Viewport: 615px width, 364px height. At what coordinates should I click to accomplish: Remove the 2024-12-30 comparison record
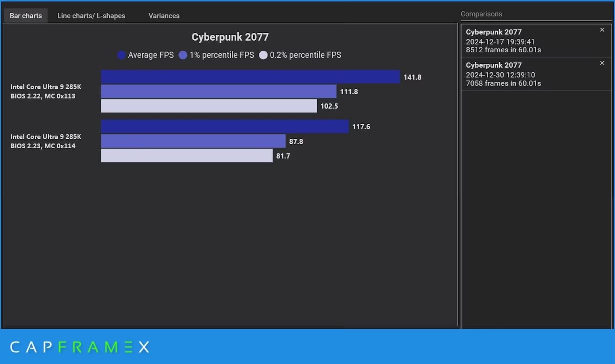tap(602, 63)
